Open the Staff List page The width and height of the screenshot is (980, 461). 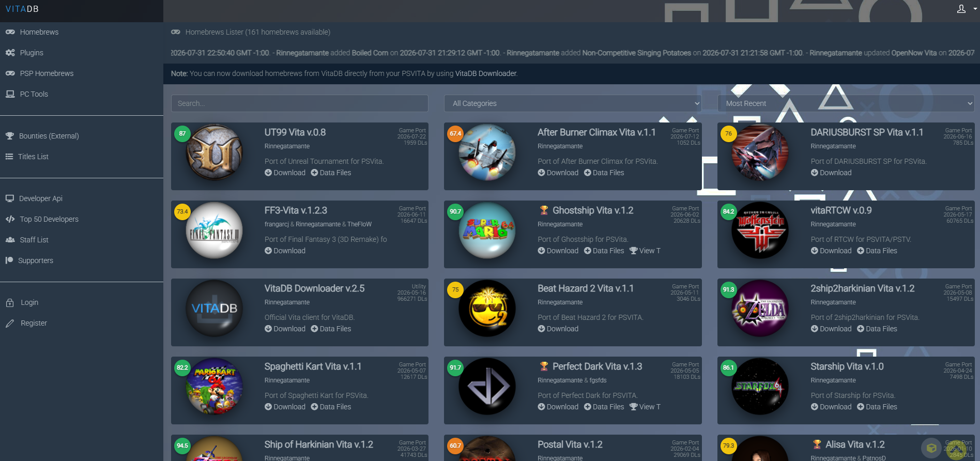[x=34, y=240]
